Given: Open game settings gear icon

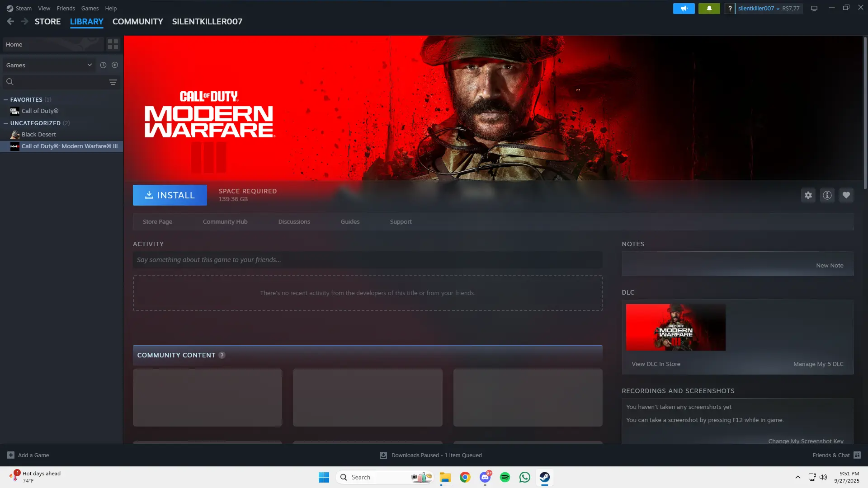Looking at the screenshot, I should pos(808,195).
